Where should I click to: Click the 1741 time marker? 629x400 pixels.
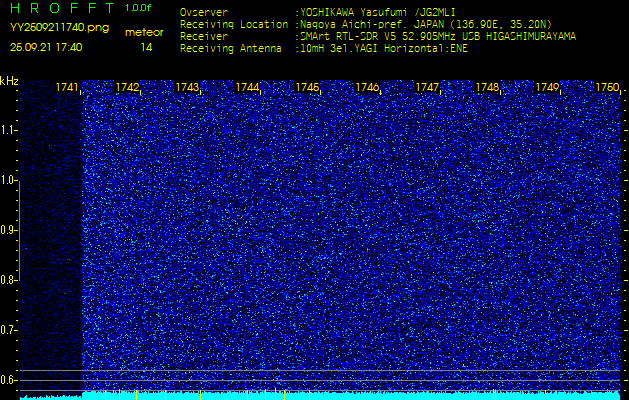coord(67,87)
